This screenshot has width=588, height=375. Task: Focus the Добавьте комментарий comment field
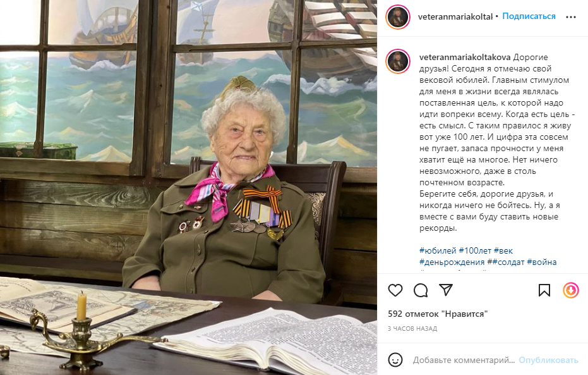point(464,360)
